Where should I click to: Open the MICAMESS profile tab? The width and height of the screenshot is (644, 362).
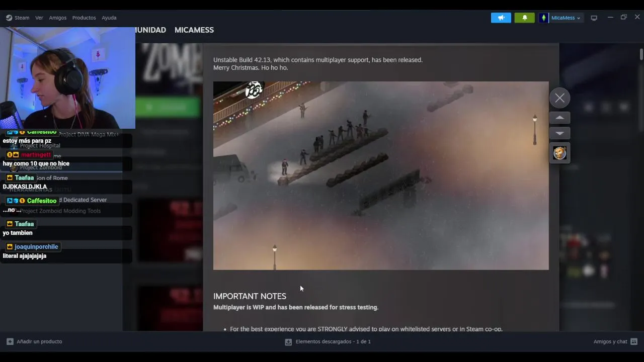(x=194, y=30)
